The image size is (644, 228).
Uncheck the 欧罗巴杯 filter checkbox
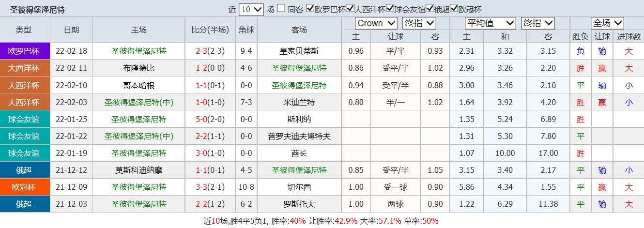point(310,9)
